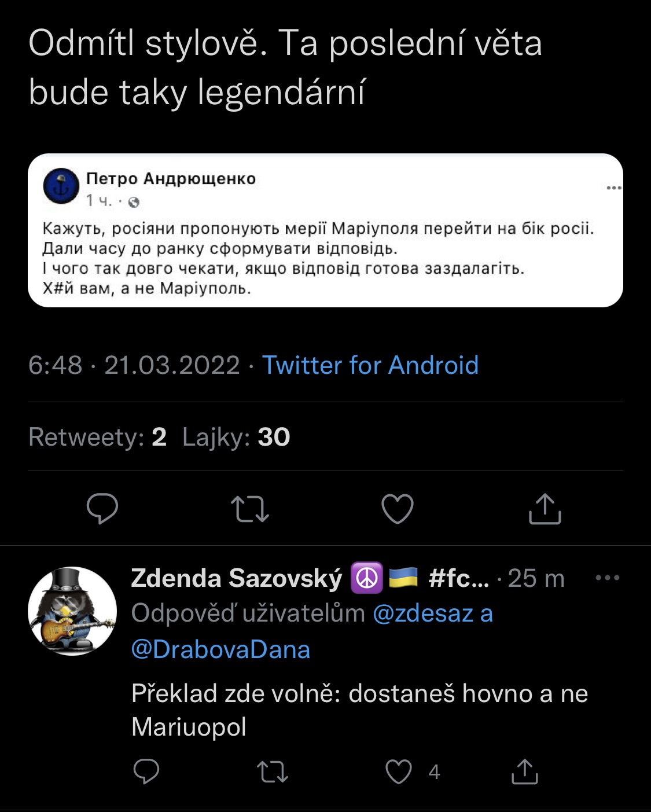Viewport: 651px width, 812px height.
Task: Reply to the main tweet
Action: pos(102,509)
